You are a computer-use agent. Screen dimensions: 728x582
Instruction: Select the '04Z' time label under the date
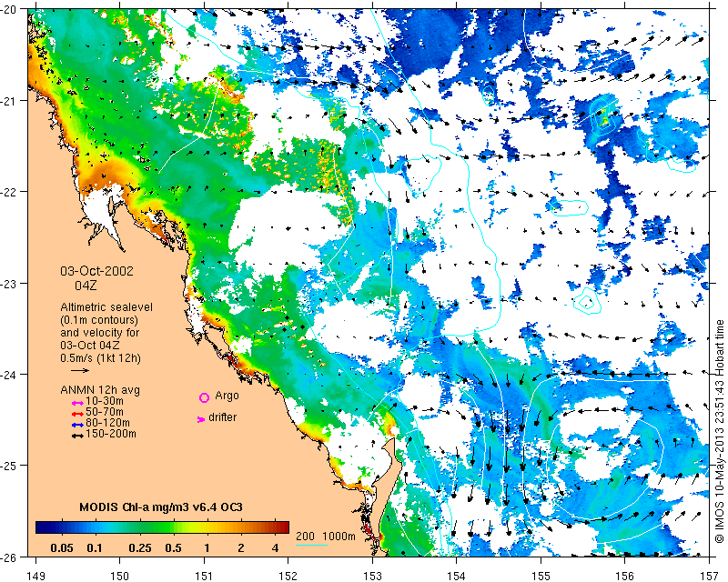pos(86,286)
